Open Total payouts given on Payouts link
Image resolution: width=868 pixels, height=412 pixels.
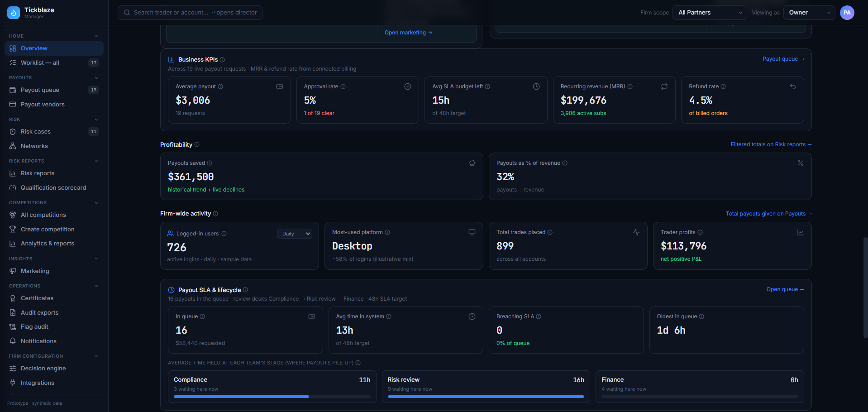(768, 214)
